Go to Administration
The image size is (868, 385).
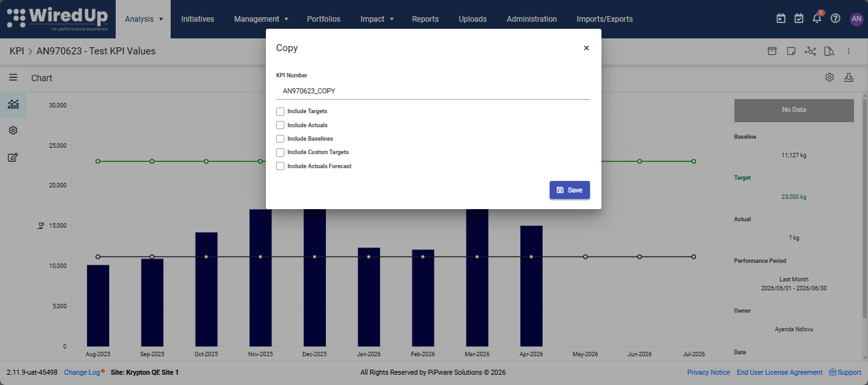point(532,19)
